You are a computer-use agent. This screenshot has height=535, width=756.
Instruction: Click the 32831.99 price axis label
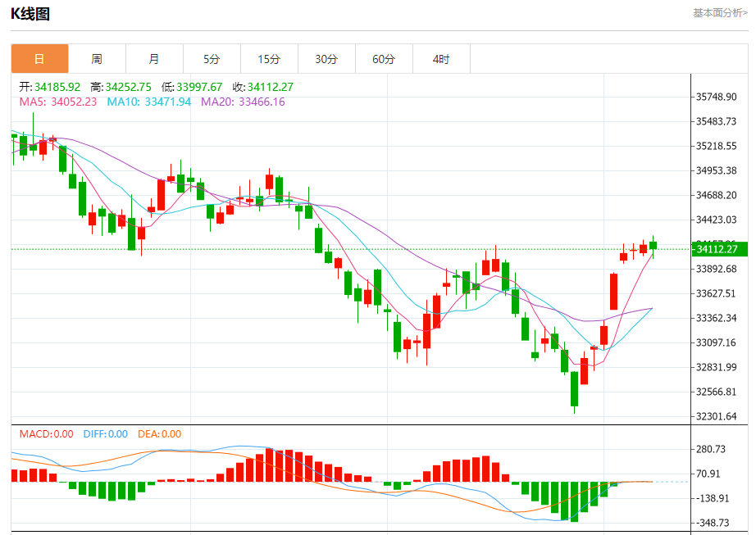click(717, 367)
